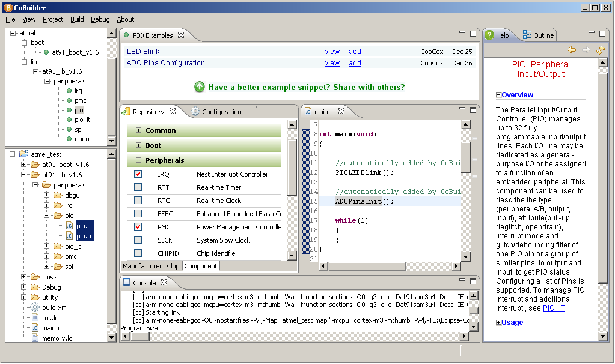This screenshot has width=615, height=364.
Task: Collapse the Peripherals section
Action: (x=138, y=160)
